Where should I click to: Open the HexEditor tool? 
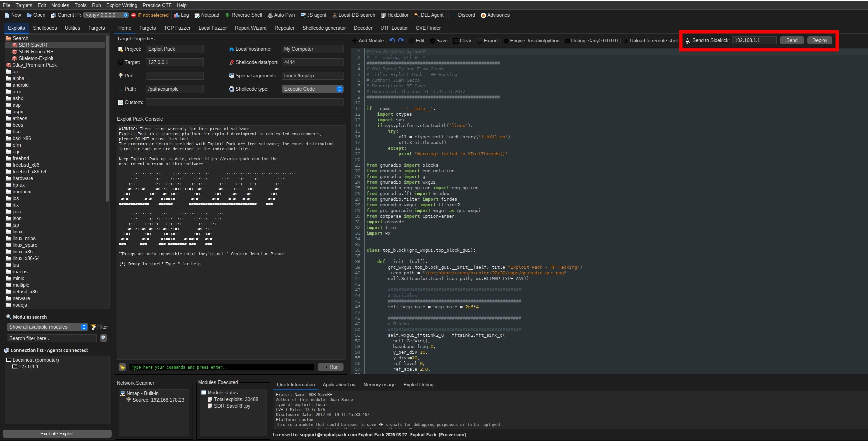(x=395, y=15)
